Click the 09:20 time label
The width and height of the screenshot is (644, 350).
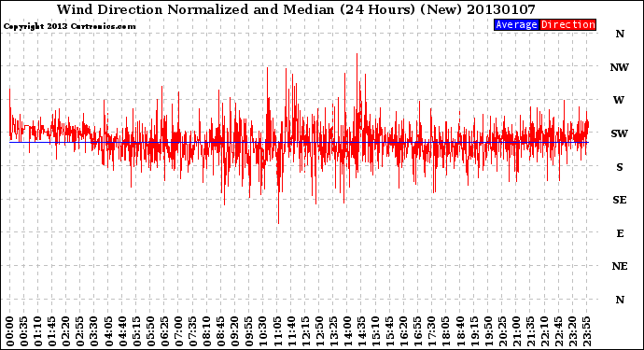tap(235, 331)
